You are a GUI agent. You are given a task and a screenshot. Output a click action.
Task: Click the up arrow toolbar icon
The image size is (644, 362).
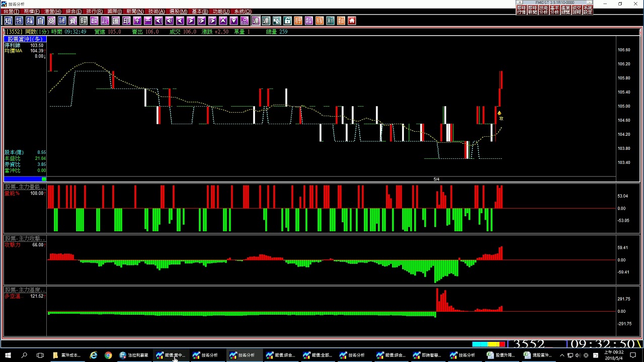pyautogui.click(x=223, y=21)
